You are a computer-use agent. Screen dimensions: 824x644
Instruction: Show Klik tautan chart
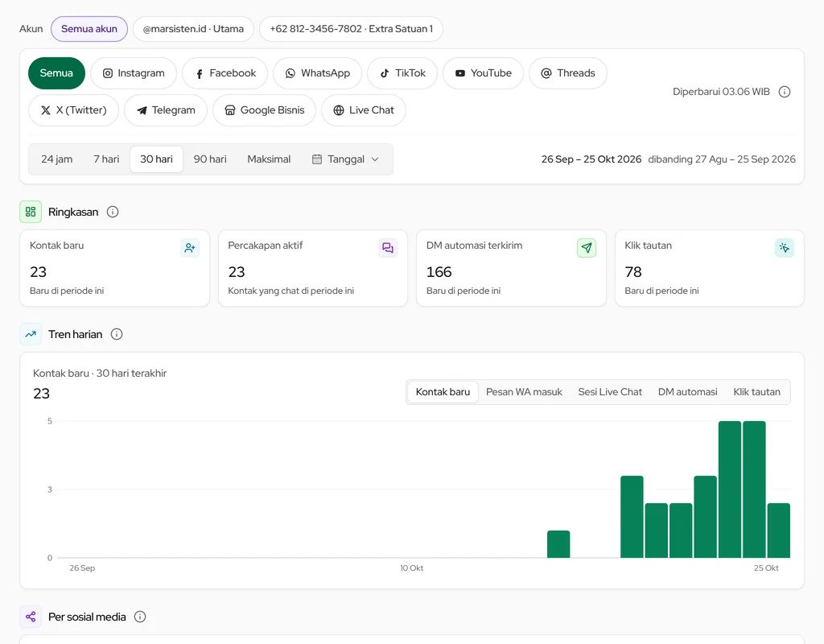pyautogui.click(x=756, y=392)
